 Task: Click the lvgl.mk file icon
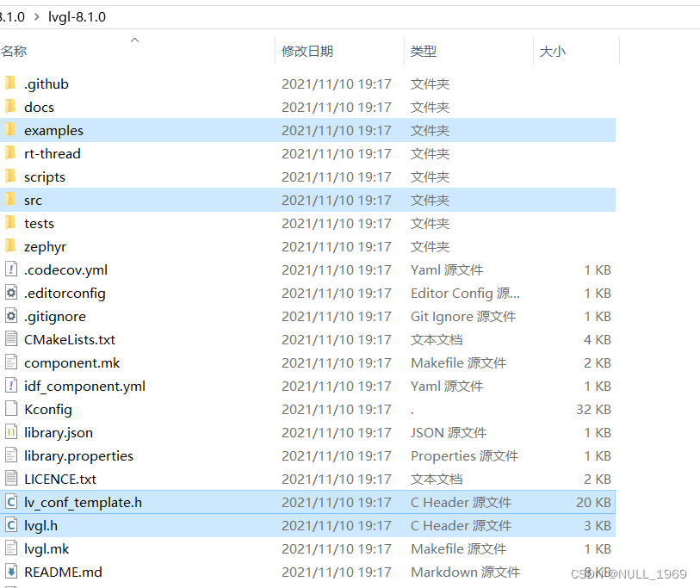pos(11,548)
